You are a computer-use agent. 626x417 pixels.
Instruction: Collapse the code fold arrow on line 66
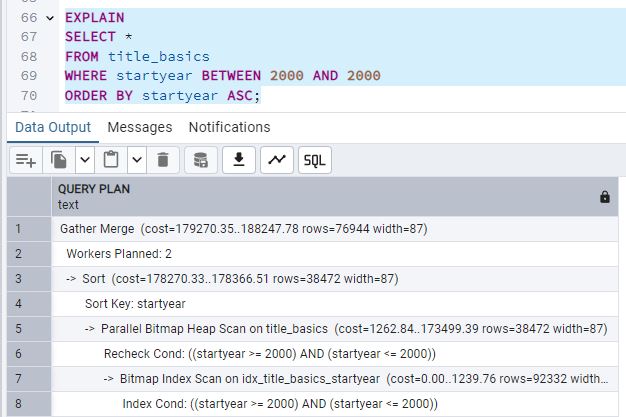(50, 19)
